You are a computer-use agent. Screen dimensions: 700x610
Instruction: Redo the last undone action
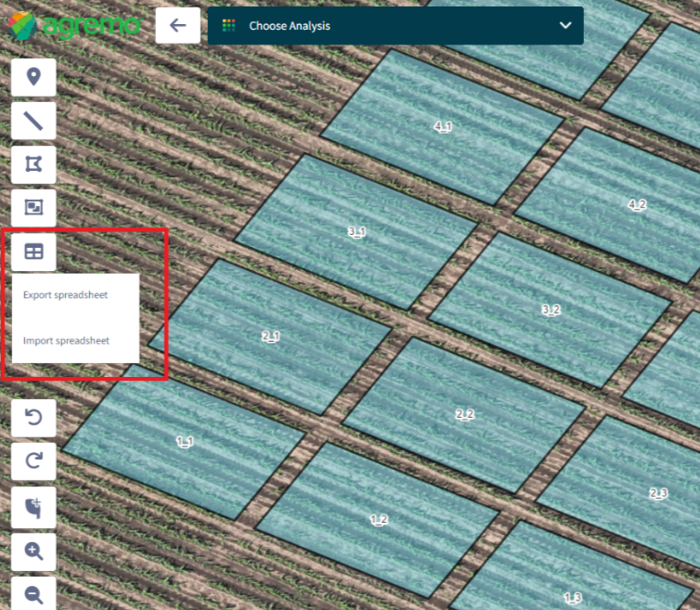[x=33, y=461]
